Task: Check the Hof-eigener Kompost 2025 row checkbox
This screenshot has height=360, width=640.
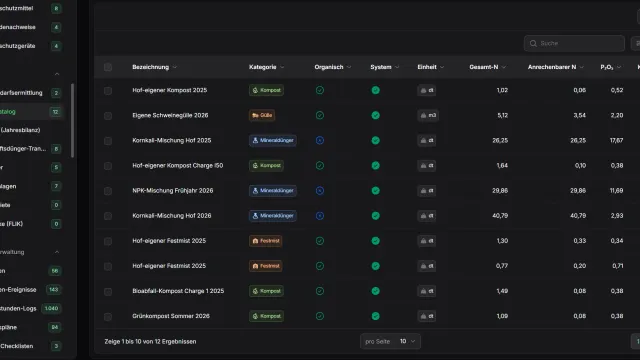Action: 108,91
